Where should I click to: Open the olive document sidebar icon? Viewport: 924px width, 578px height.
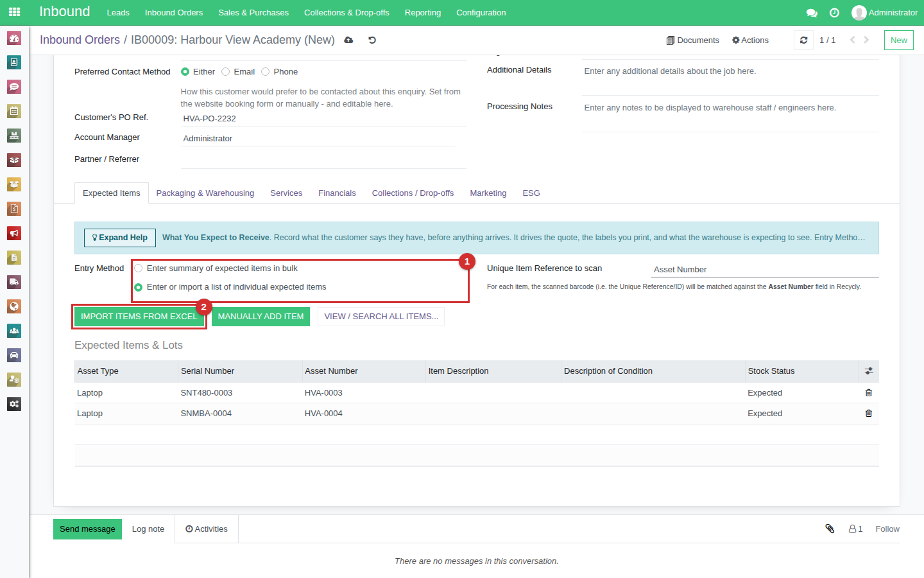point(14,258)
